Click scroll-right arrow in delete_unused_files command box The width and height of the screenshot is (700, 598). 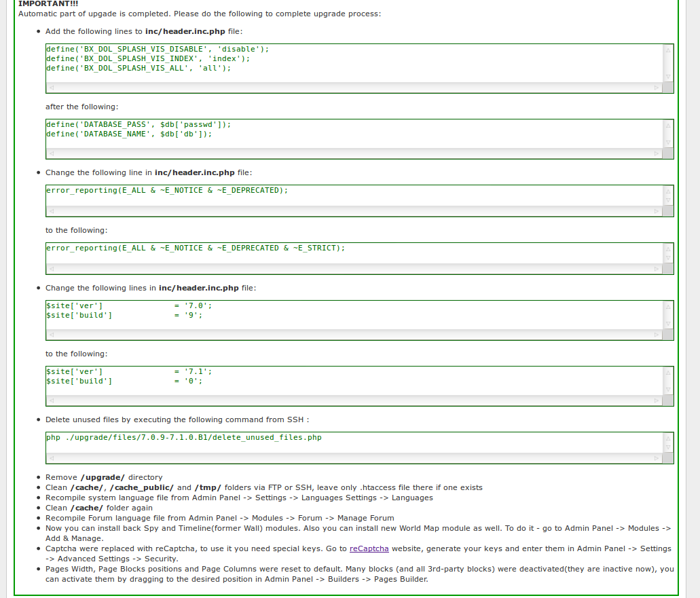click(656, 459)
